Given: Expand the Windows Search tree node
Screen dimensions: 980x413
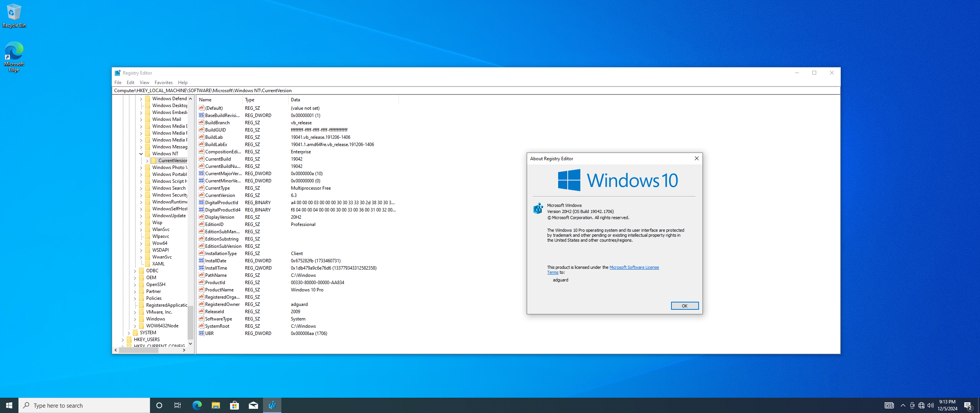Looking at the screenshot, I should (141, 188).
